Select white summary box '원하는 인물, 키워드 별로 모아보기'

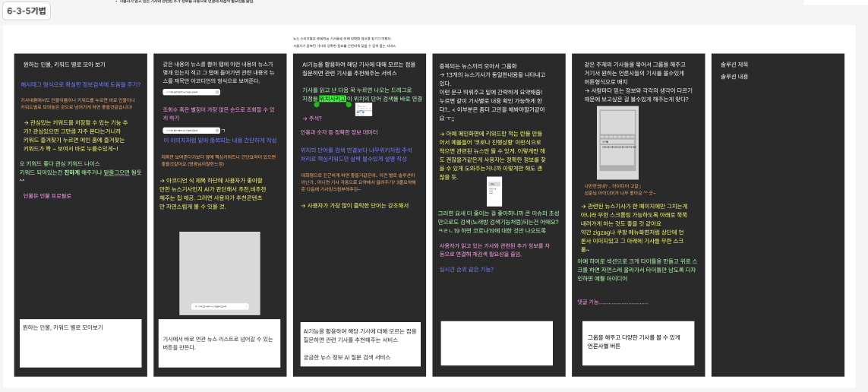pyautogui.click(x=80, y=343)
